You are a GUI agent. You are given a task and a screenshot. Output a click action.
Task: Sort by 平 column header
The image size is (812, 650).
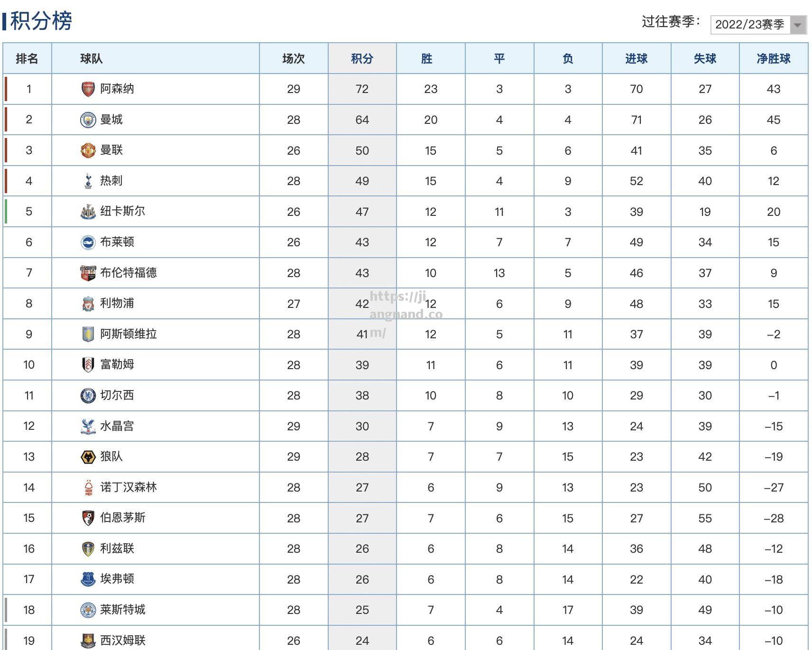(x=499, y=59)
